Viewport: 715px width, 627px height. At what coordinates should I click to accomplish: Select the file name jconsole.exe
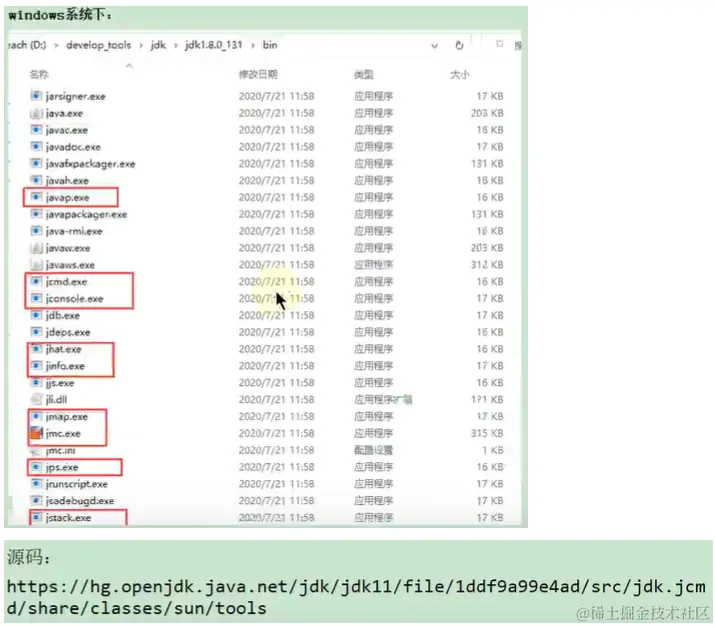click(74, 299)
